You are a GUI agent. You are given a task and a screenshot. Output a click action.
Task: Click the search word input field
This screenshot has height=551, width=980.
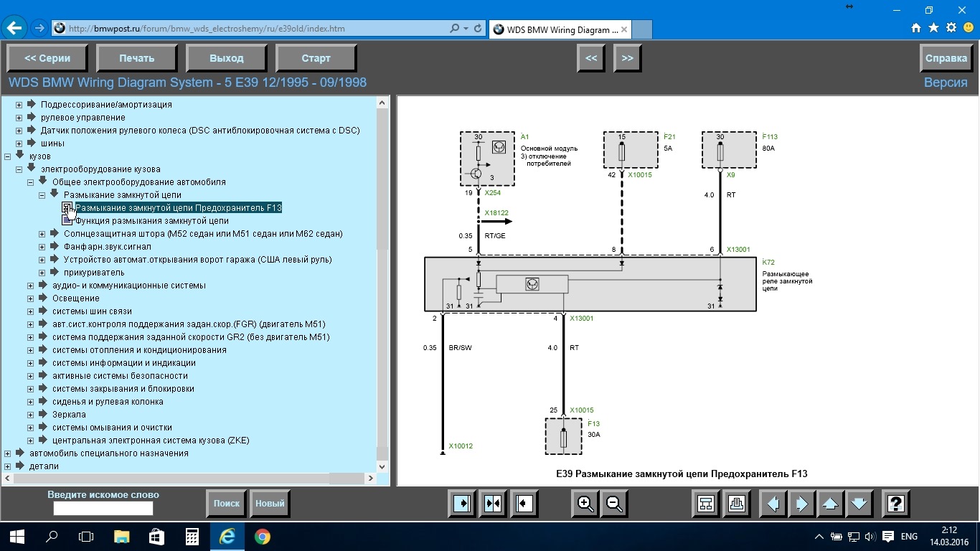pyautogui.click(x=103, y=508)
